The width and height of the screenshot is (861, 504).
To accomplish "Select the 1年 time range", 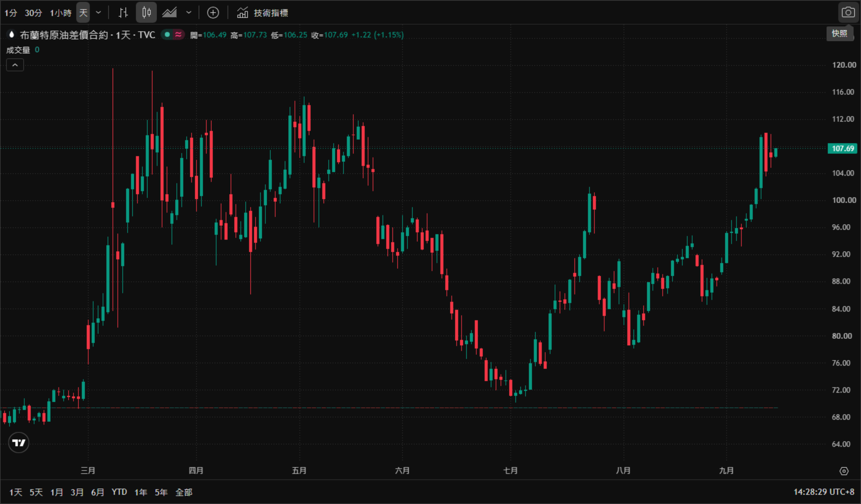I will tap(141, 492).
